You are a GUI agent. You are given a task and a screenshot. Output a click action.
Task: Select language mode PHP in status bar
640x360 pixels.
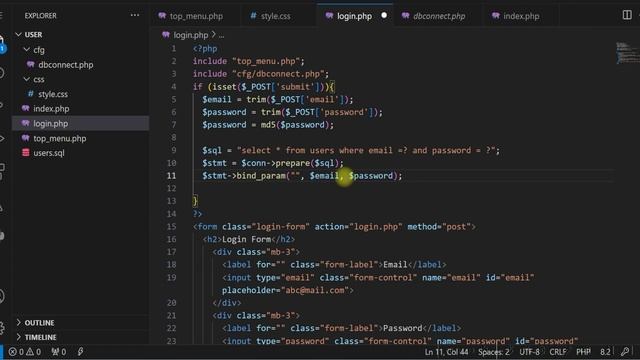point(583,352)
